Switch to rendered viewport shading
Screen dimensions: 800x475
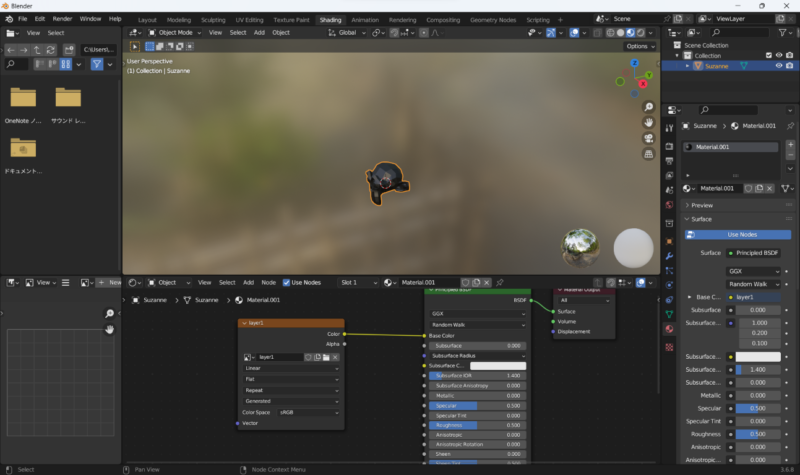click(x=641, y=33)
